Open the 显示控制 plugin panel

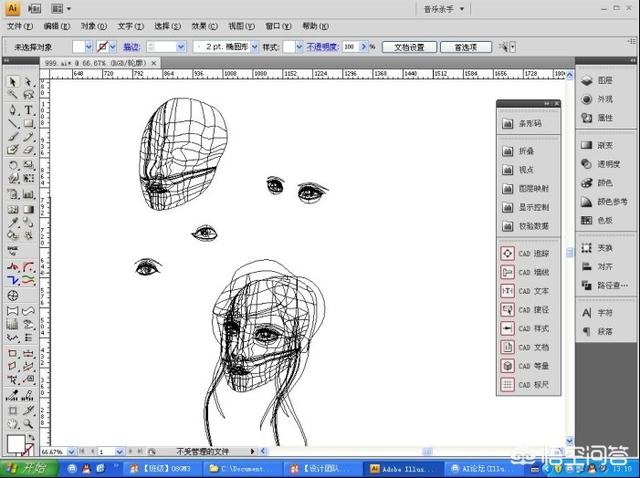click(526, 207)
